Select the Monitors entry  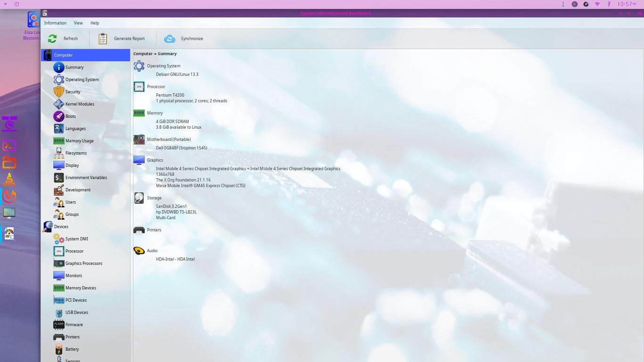click(x=74, y=276)
